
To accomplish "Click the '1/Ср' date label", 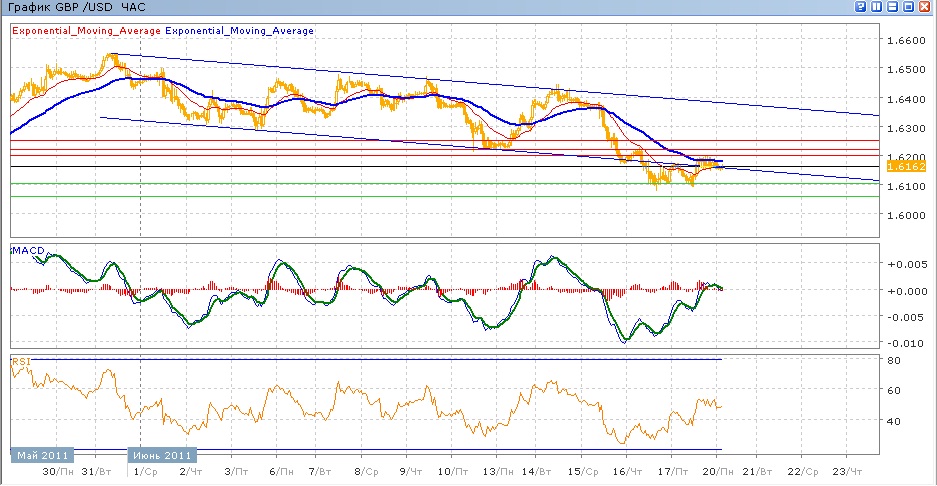I will [x=145, y=472].
